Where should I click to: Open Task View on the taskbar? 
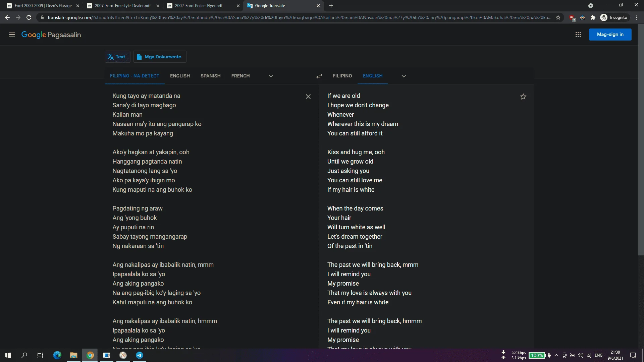[40, 355]
